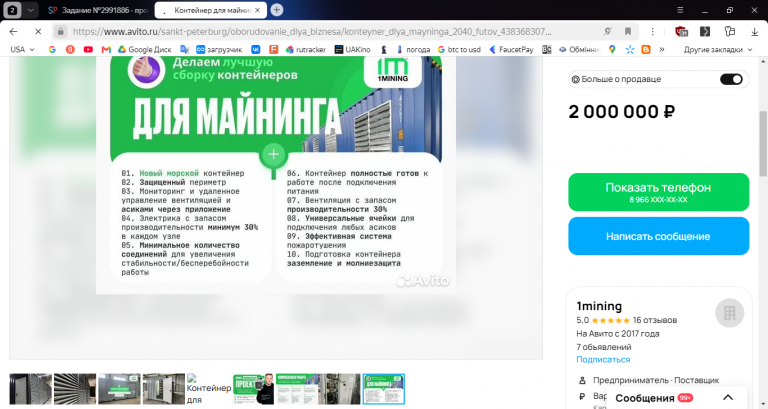
Task: Open the BC bookmark icon
Action: click(x=547, y=49)
